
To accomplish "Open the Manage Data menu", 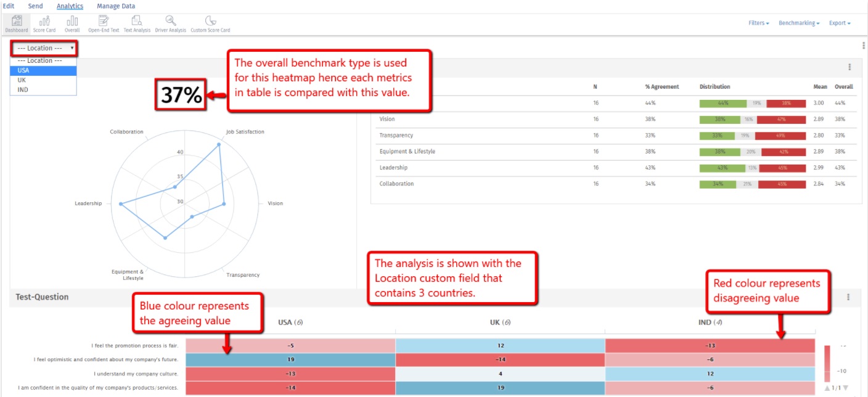I will [116, 6].
